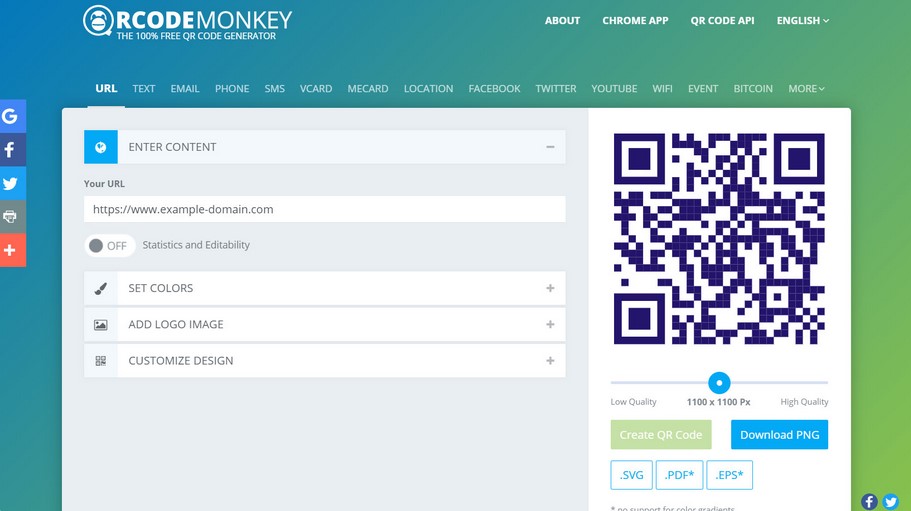Expand the Add Logo Image section
911x511 pixels.
point(550,324)
